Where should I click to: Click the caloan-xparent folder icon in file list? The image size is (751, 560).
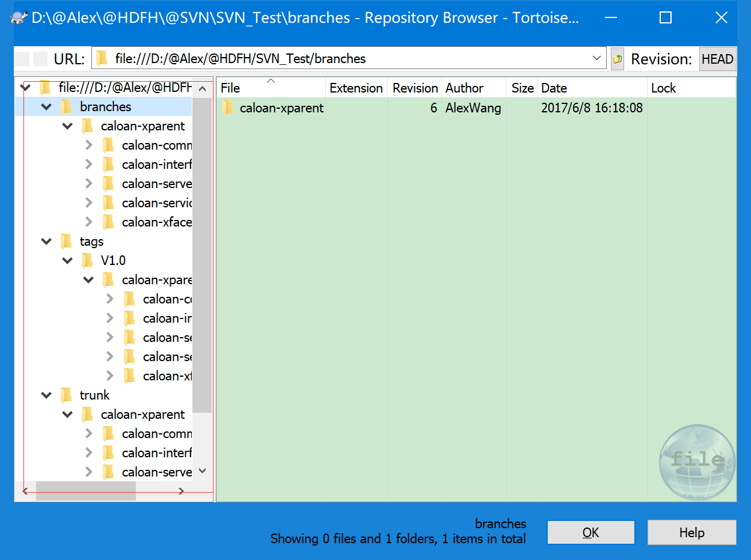(228, 108)
